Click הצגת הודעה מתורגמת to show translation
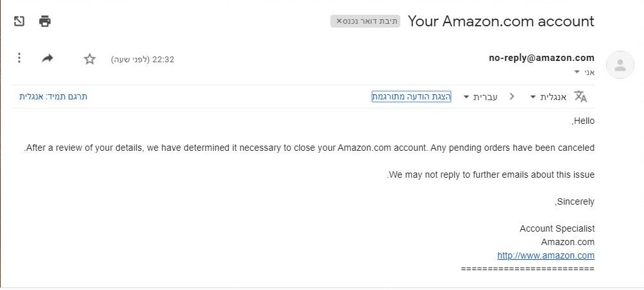The image size is (644, 290). pos(411,96)
